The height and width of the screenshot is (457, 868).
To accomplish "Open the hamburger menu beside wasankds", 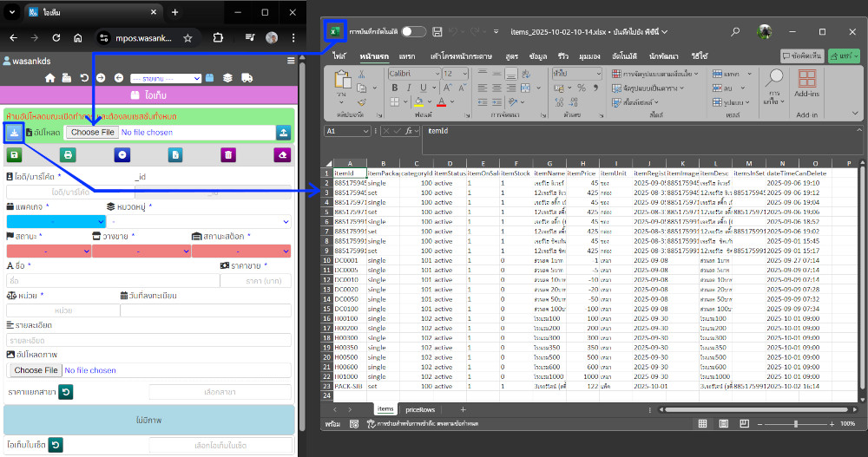I will pyautogui.click(x=291, y=62).
